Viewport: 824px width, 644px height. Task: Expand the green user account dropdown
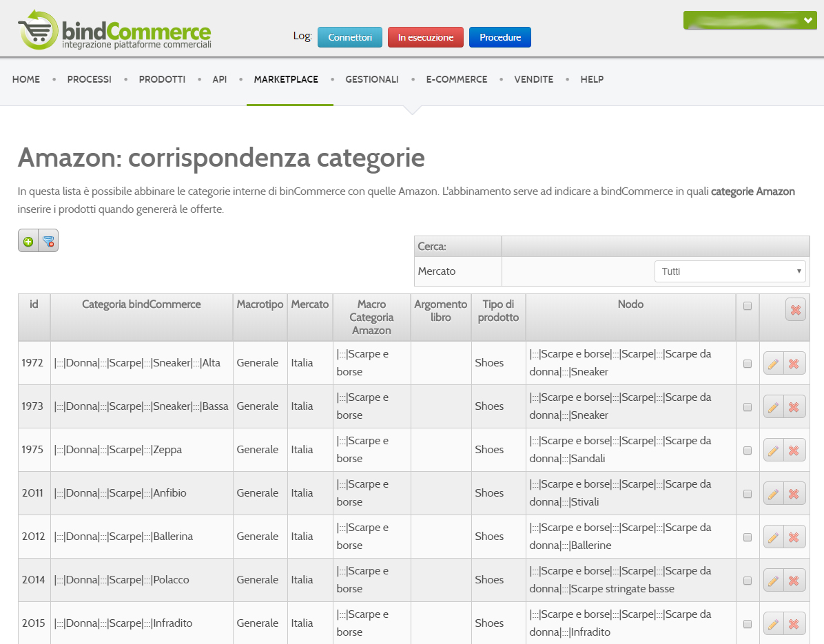point(750,21)
